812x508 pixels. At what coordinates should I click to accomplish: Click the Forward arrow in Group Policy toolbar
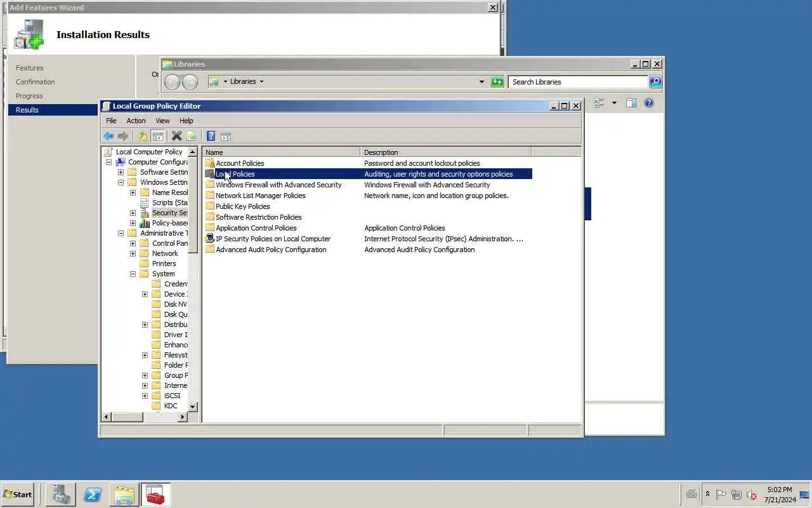[123, 137]
